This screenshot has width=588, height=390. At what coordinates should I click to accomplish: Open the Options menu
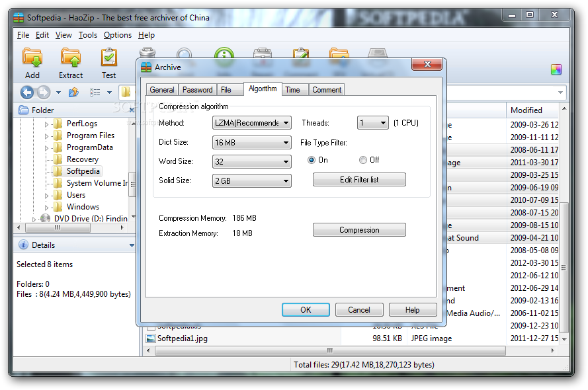117,35
